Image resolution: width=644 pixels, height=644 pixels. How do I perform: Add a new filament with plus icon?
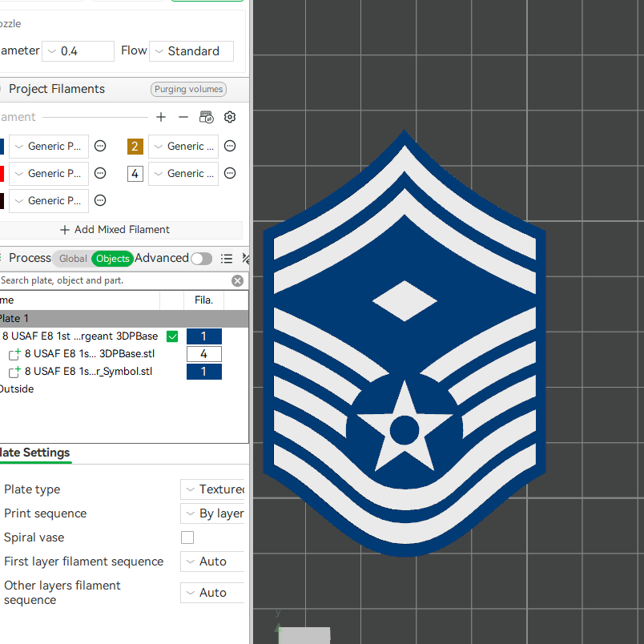[161, 117]
